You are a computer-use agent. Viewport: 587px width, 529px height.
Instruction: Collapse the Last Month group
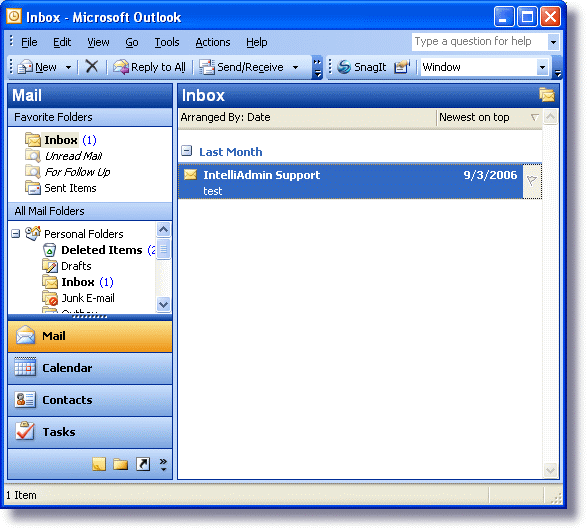[186, 151]
